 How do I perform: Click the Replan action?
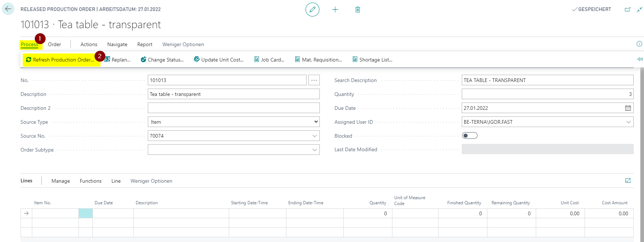pos(117,60)
